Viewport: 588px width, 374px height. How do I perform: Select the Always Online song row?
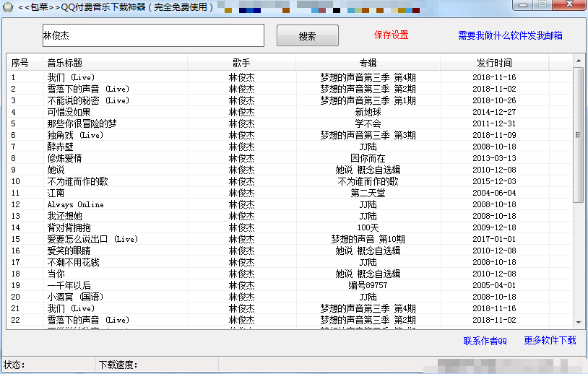point(290,204)
